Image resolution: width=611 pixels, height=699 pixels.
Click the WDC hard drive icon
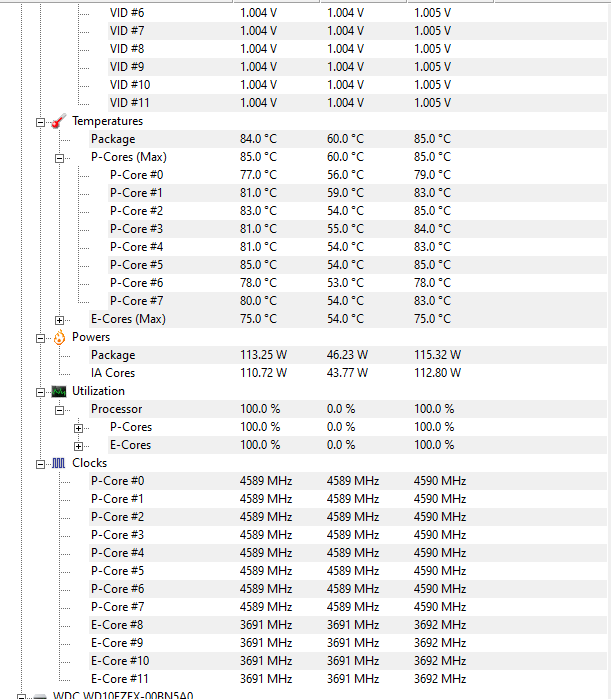38,695
